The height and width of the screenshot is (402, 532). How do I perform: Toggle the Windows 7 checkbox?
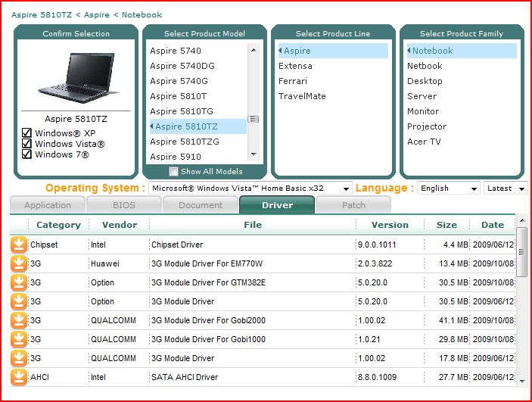click(26, 154)
